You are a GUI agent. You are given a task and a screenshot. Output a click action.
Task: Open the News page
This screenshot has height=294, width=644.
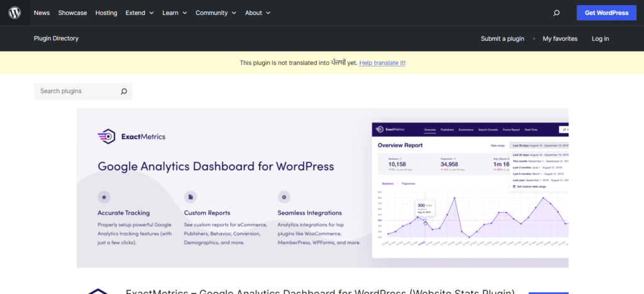(x=42, y=13)
